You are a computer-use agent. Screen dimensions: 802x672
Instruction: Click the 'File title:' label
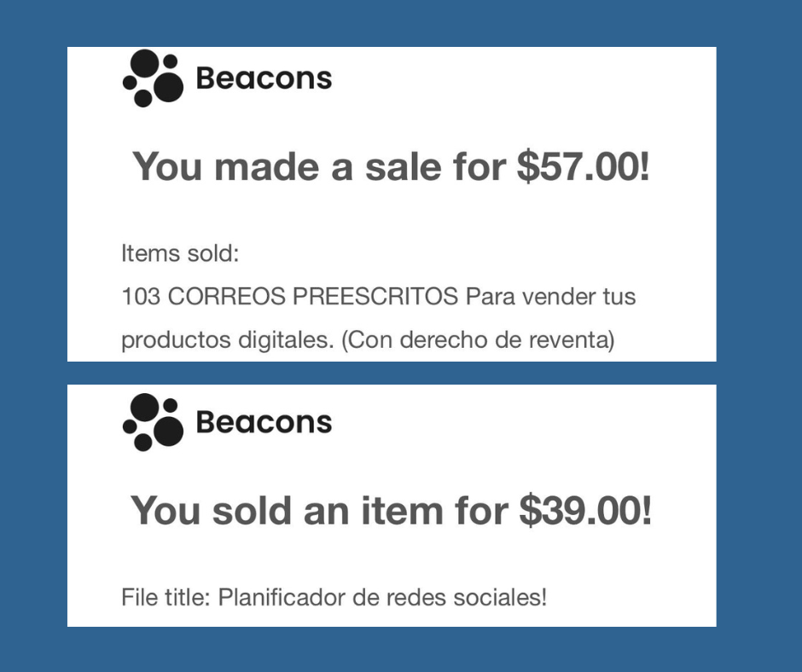point(166,597)
